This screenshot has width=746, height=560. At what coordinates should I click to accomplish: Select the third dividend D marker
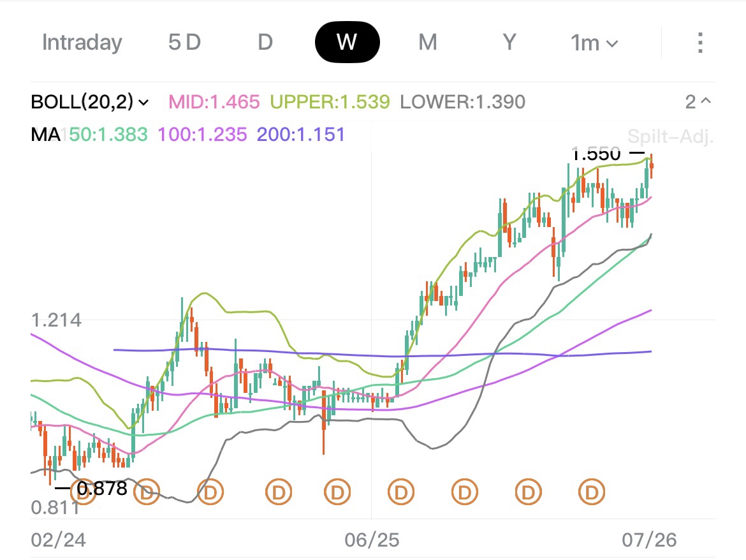point(210,492)
